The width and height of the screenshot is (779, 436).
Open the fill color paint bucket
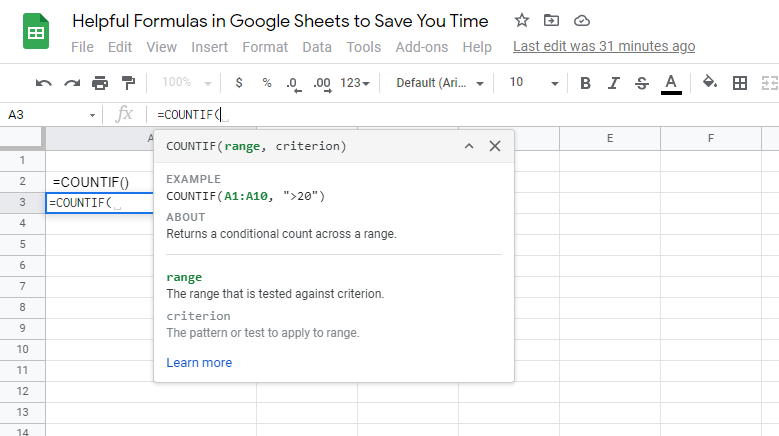(x=709, y=82)
